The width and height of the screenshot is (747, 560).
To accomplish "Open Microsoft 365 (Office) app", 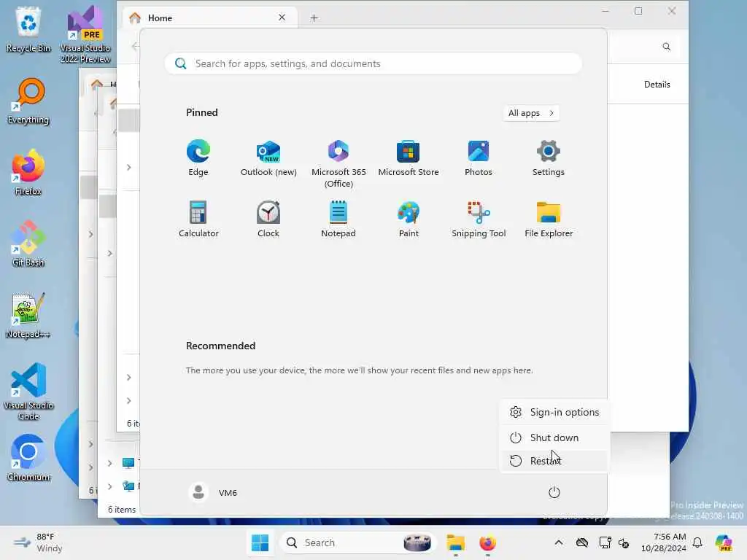I will (x=338, y=163).
